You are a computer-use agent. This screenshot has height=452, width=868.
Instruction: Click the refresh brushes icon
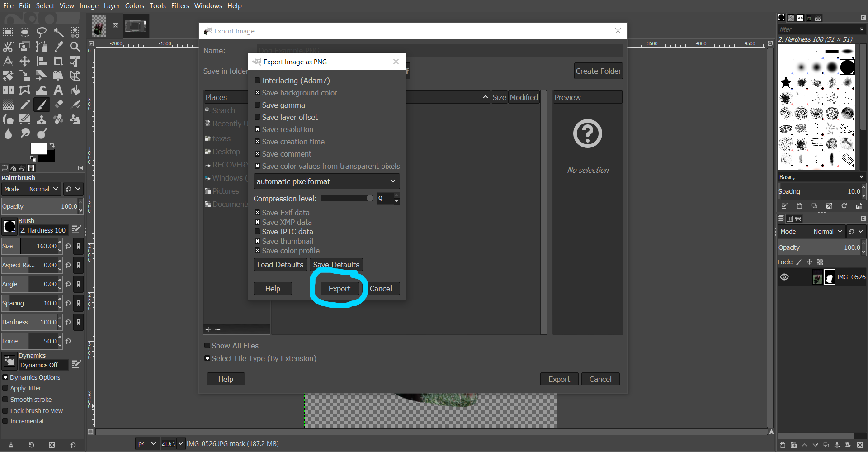[x=844, y=206]
